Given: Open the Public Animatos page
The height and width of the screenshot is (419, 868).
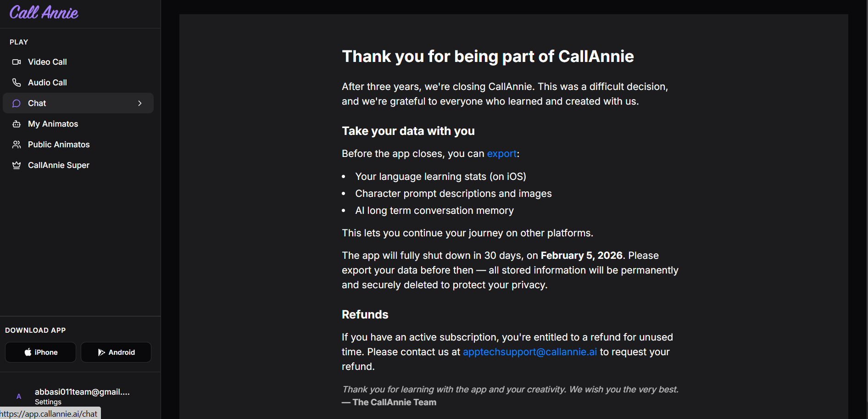Looking at the screenshot, I should coord(59,145).
